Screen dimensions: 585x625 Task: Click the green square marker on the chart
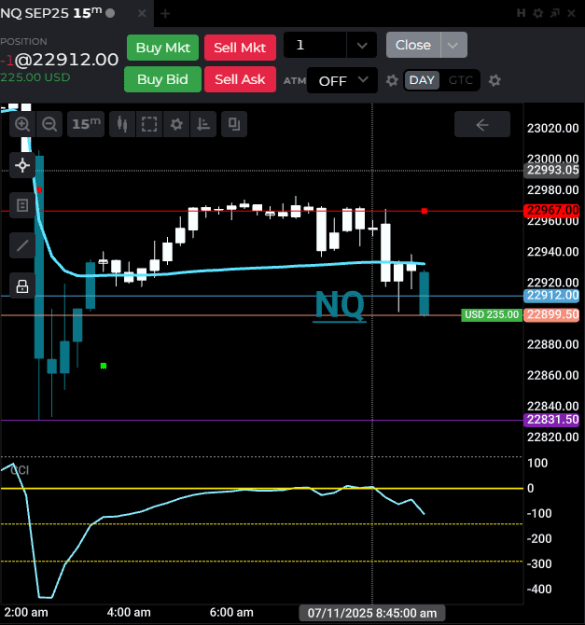coord(103,366)
